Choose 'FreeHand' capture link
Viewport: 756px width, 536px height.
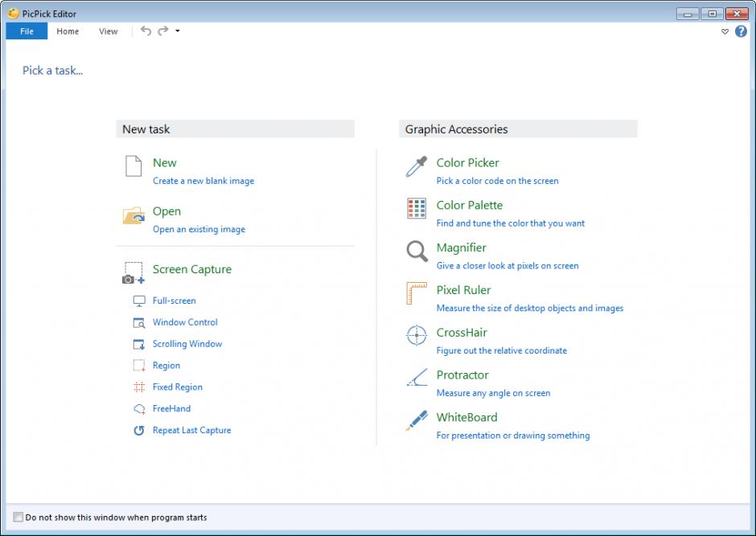coord(171,408)
